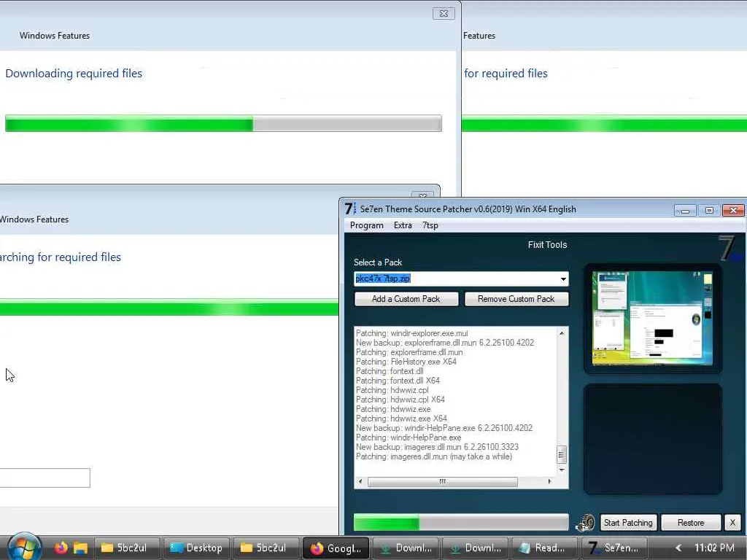Switch to the Desktop taskbar button
This screenshot has height=560, width=747.
point(197,548)
